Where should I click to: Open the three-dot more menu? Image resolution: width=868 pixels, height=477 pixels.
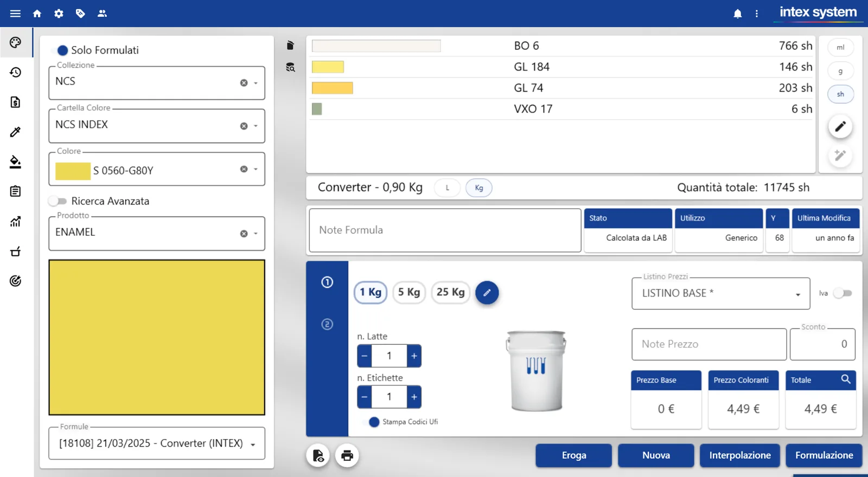pos(757,14)
